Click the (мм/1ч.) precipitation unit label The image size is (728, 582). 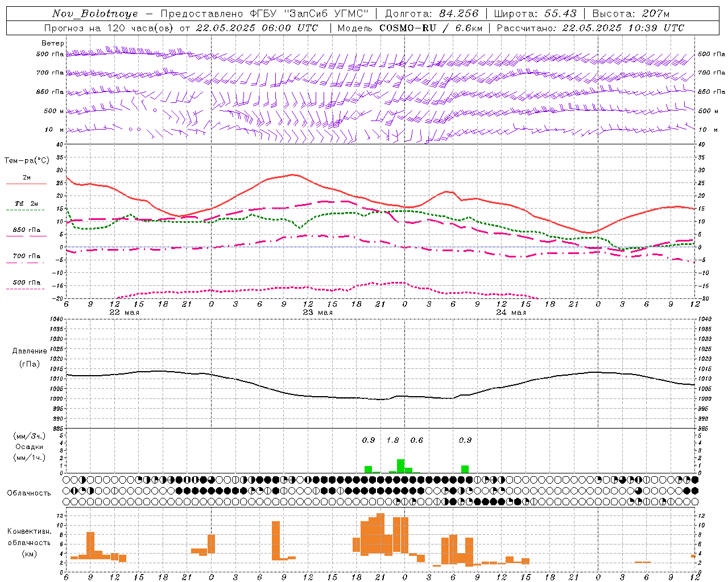tap(30, 458)
